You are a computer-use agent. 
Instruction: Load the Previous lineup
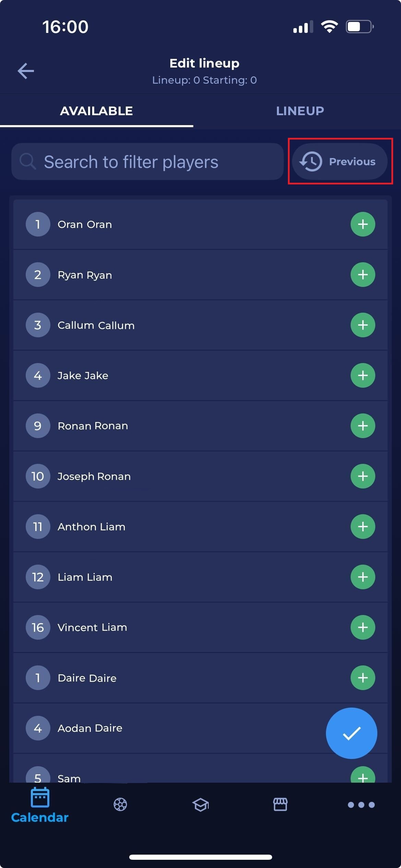(x=339, y=161)
